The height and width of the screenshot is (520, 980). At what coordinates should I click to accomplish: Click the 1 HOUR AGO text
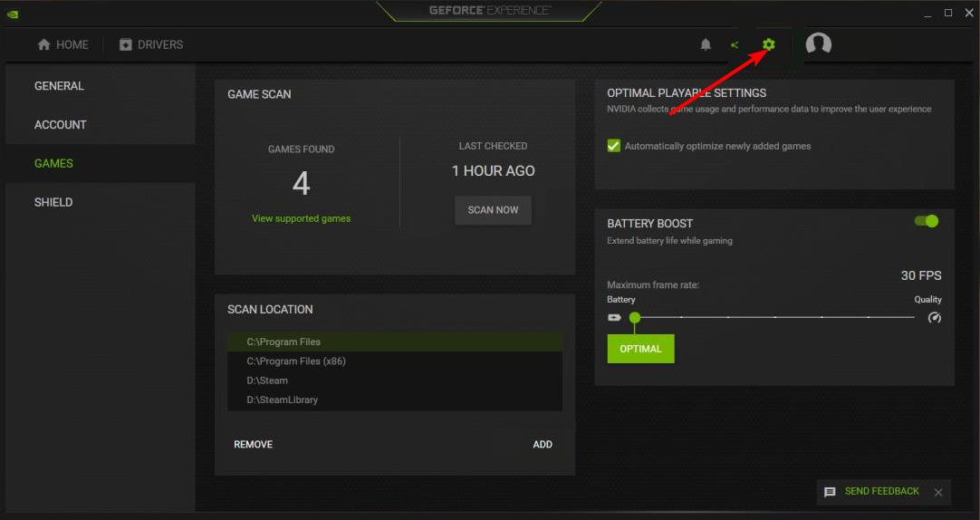click(493, 170)
